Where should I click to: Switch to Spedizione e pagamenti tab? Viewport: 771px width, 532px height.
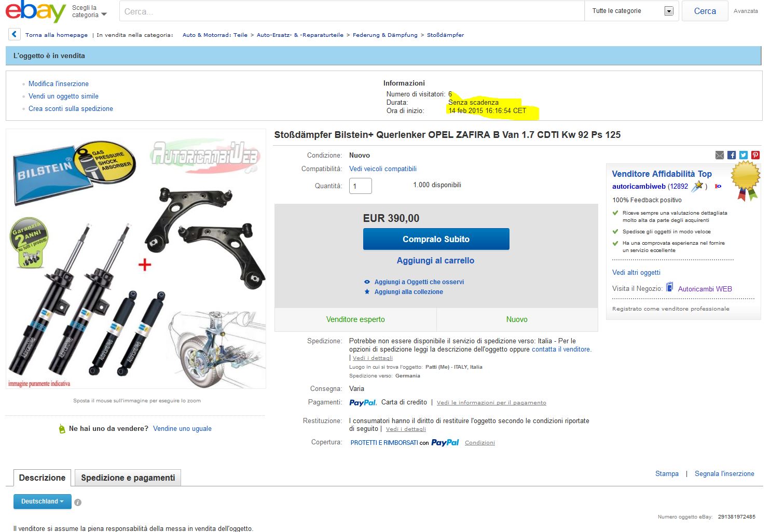[x=128, y=478]
